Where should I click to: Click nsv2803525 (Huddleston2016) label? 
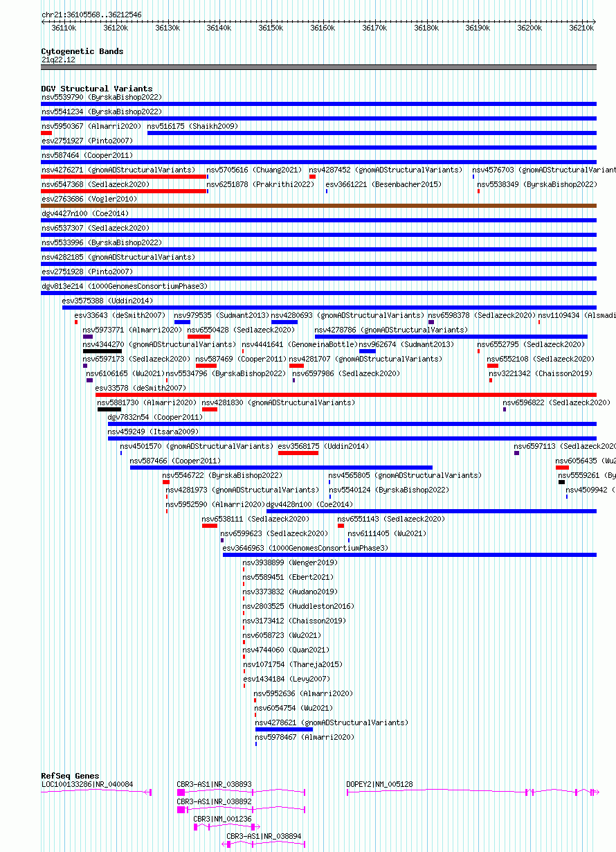pyautogui.click(x=299, y=606)
